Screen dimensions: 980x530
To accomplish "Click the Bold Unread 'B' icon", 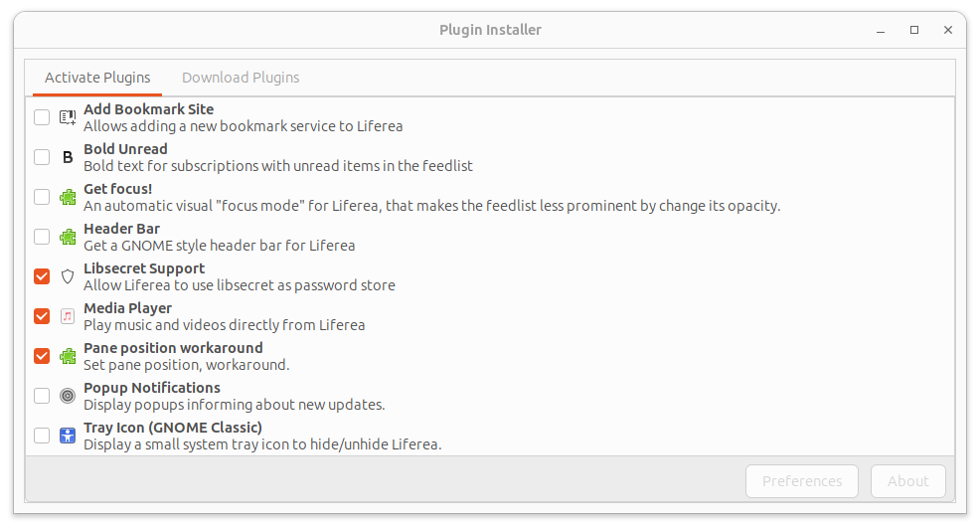I will click(x=68, y=157).
